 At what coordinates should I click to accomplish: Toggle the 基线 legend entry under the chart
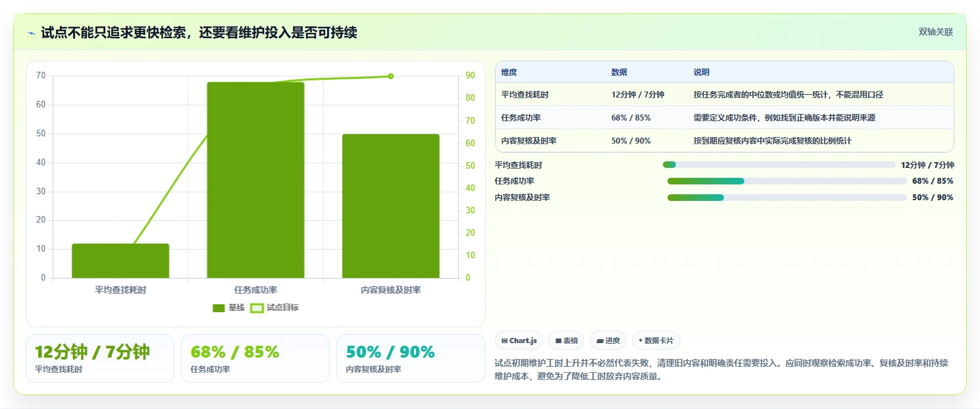pos(228,308)
